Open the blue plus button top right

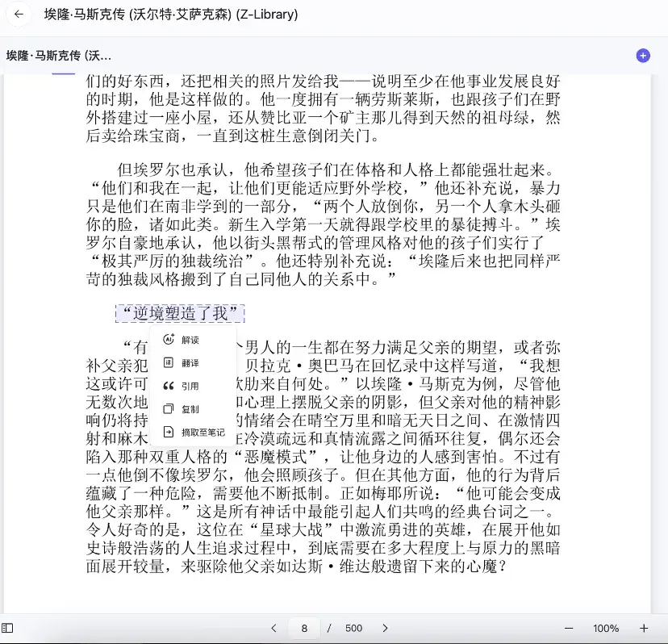(642, 54)
